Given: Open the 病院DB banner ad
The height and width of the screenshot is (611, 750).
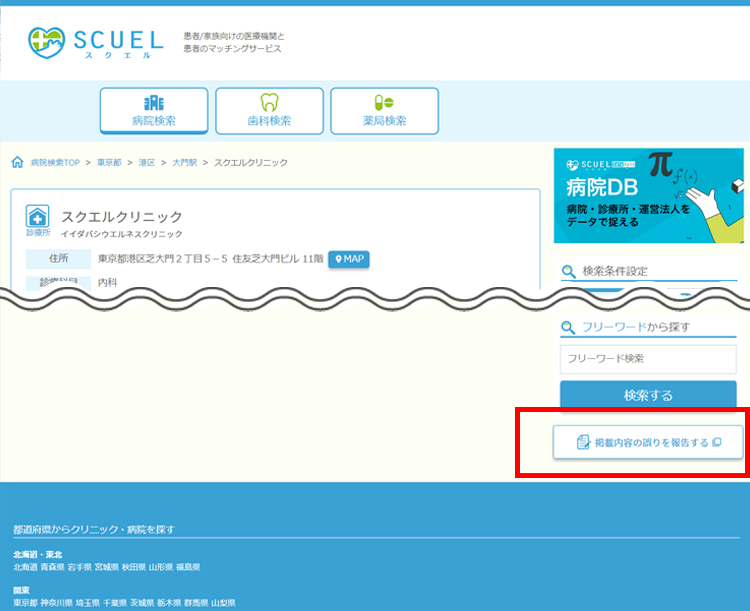Looking at the screenshot, I should pos(648,195).
